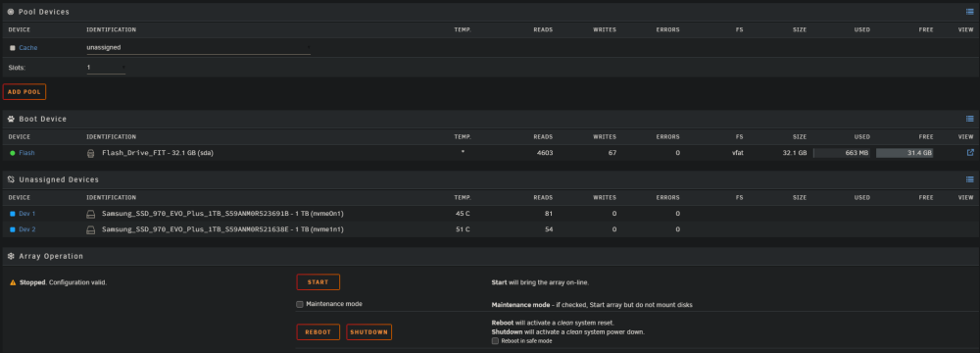Click the Flash used space bar 663 MB
980x353 pixels.
pos(842,153)
